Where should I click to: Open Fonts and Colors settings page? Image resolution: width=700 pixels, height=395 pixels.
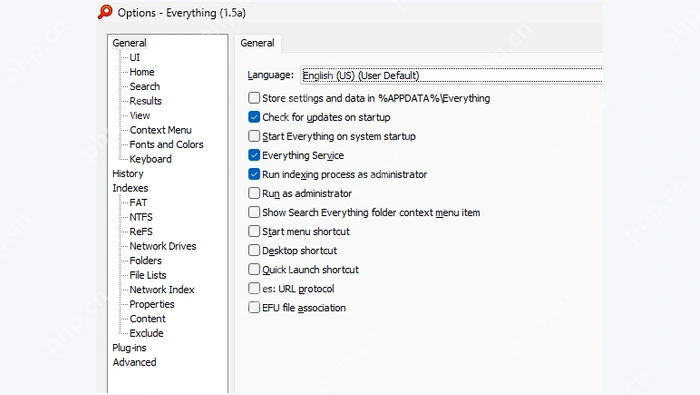[166, 144]
